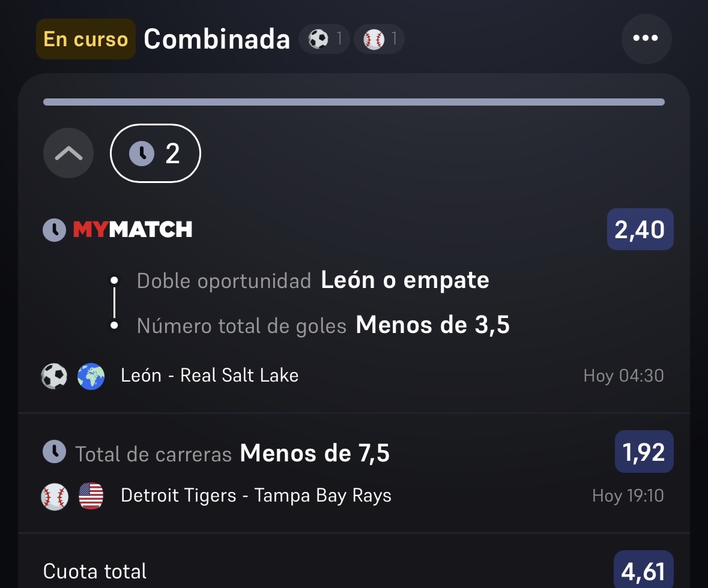
Task: Collapse the bet details with the chevron
Action: click(68, 154)
